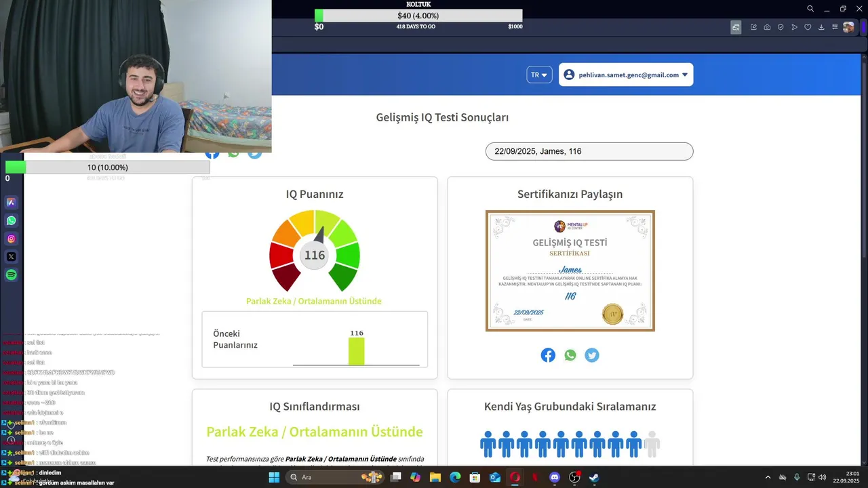The image size is (868, 488).
Task: Open the shield privacy protection icon
Action: point(781,27)
